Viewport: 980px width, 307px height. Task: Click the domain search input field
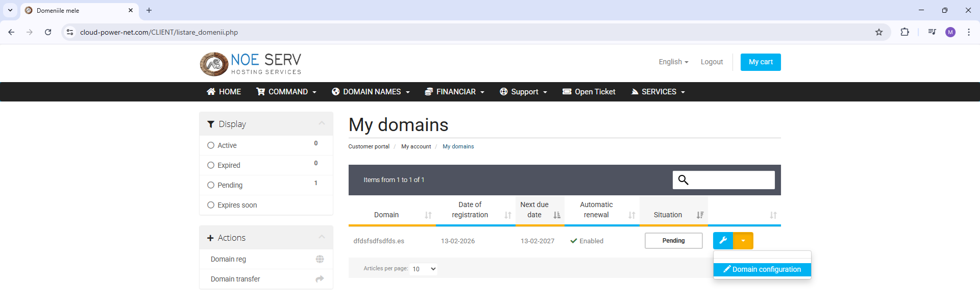pyautogui.click(x=731, y=180)
